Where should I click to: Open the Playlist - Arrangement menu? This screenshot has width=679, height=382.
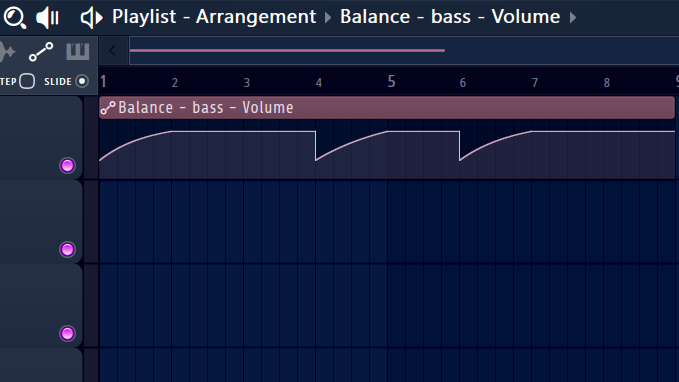click(214, 17)
